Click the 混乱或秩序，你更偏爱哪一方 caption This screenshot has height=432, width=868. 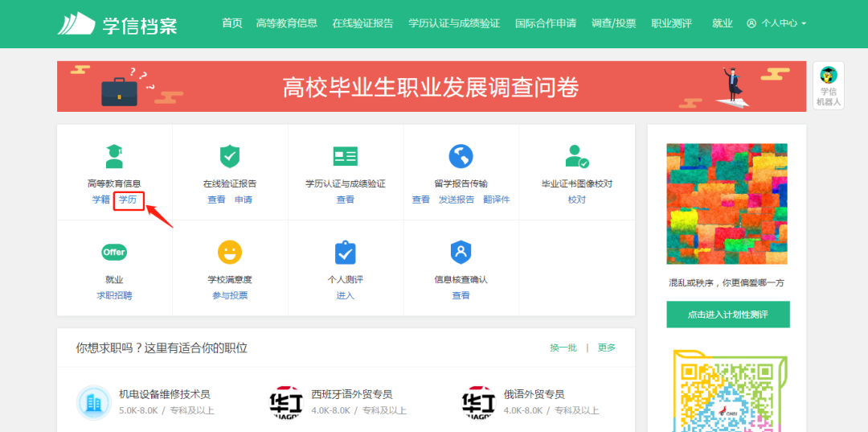(727, 283)
